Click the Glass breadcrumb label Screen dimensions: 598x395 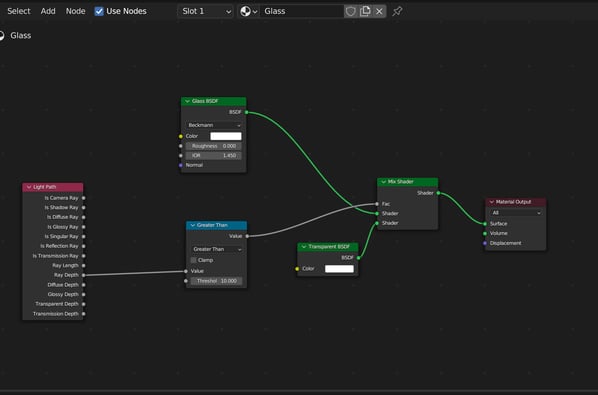[x=21, y=35]
